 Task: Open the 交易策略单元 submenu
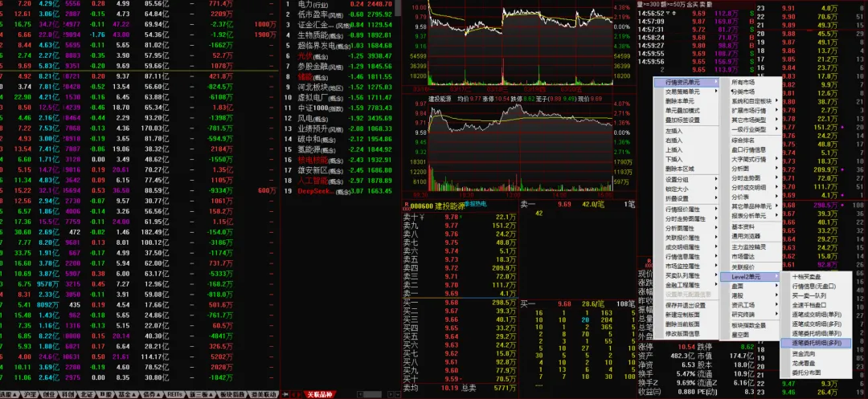[x=686, y=92]
